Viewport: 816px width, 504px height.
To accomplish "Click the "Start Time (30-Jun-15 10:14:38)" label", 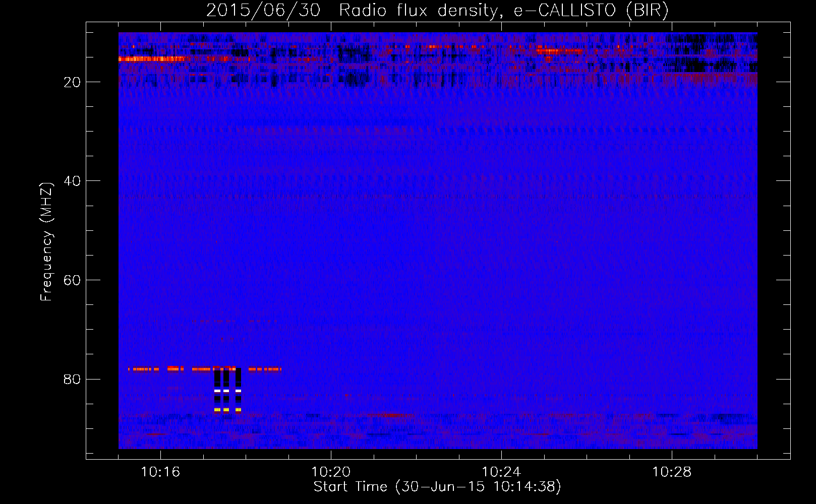I will 437,487.
